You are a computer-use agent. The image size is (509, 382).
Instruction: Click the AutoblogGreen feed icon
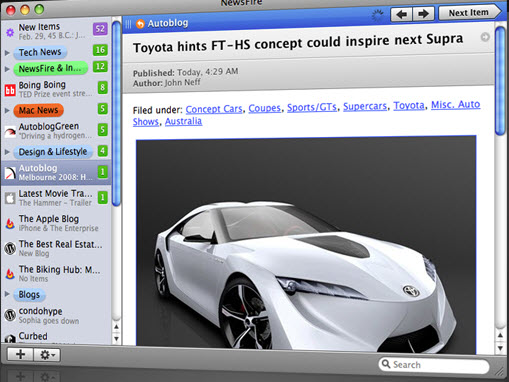click(x=10, y=132)
